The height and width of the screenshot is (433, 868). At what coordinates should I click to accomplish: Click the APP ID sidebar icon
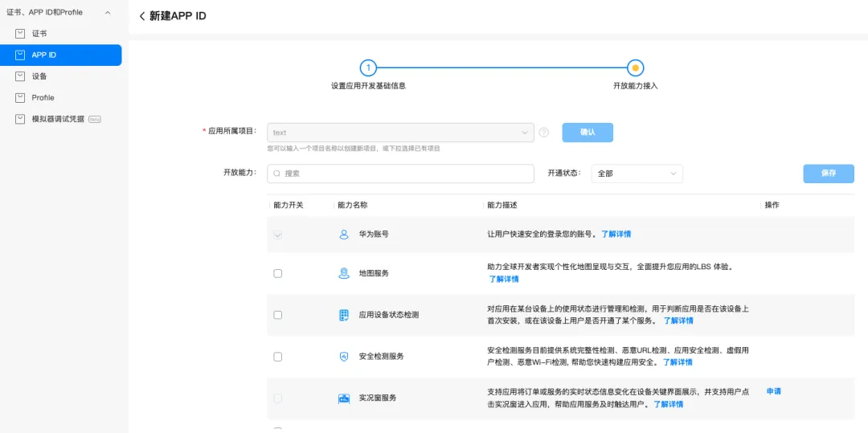coord(20,55)
